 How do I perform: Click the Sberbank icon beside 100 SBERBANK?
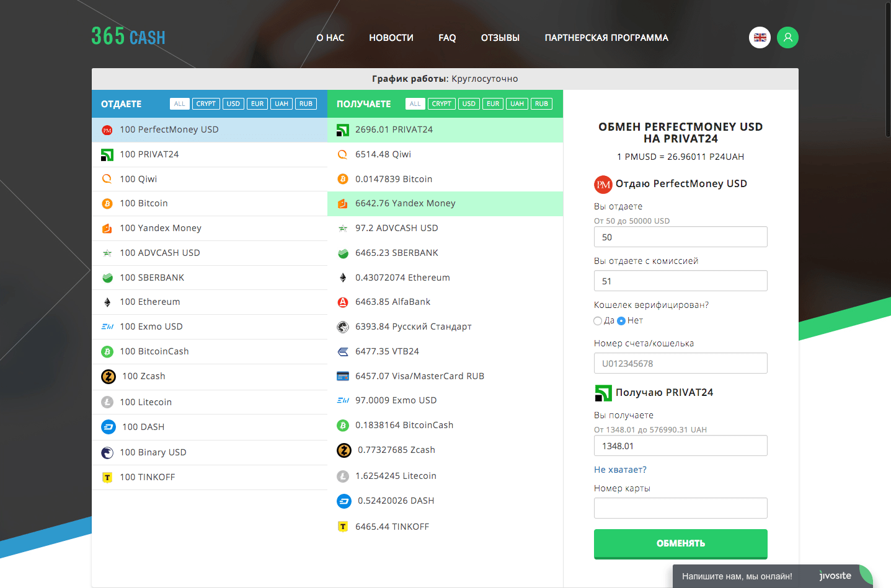point(107,278)
